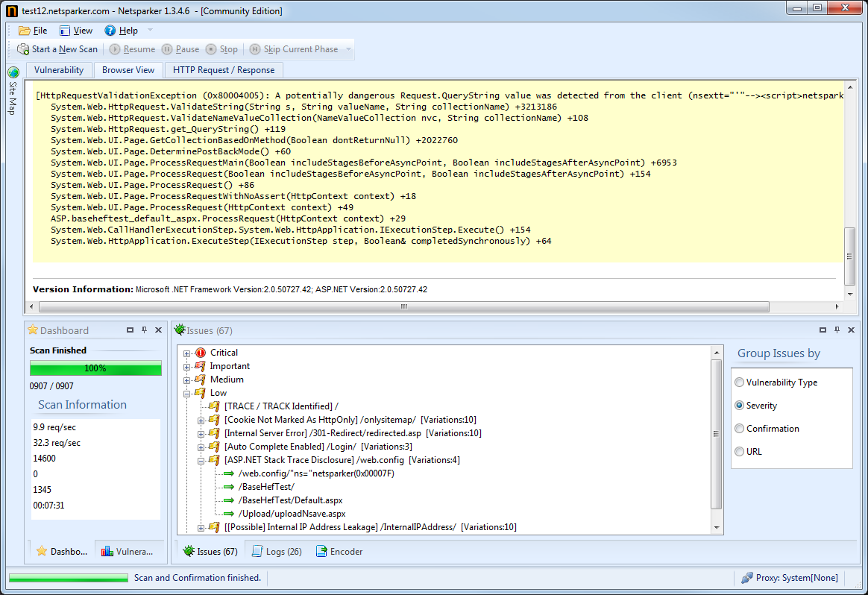Viewport: 868px width, 595px height.
Task: Click the Version Information line
Action: (x=230, y=289)
